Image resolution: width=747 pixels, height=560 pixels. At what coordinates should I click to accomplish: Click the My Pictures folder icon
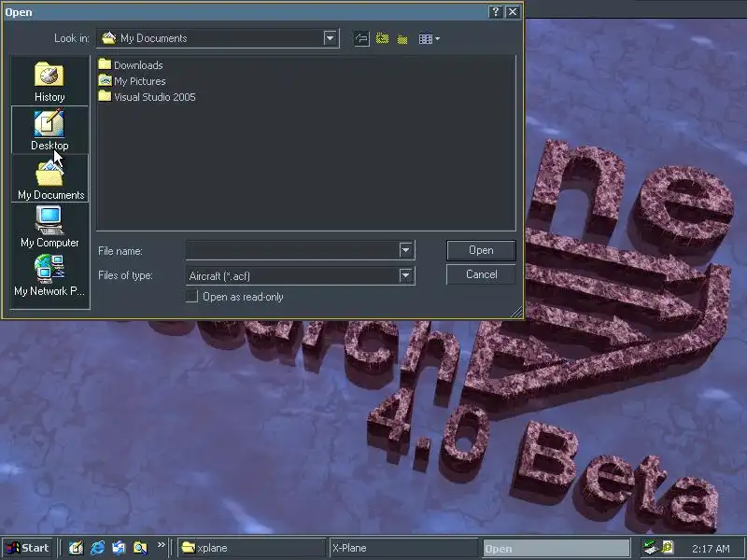tap(105, 80)
